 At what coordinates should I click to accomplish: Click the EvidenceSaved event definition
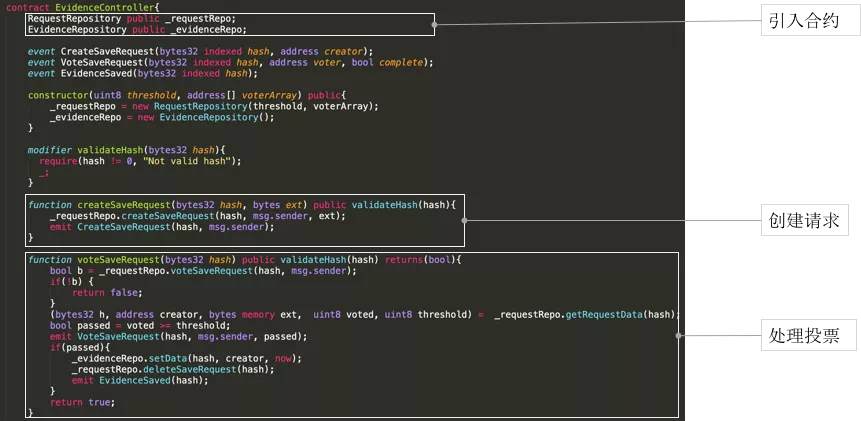point(143,74)
